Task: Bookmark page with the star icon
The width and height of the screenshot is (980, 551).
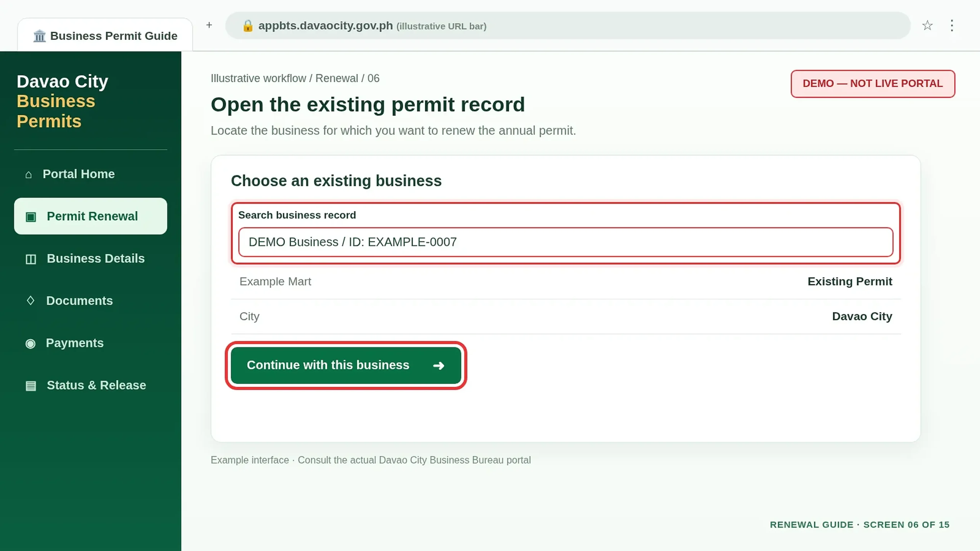Action: click(x=927, y=26)
